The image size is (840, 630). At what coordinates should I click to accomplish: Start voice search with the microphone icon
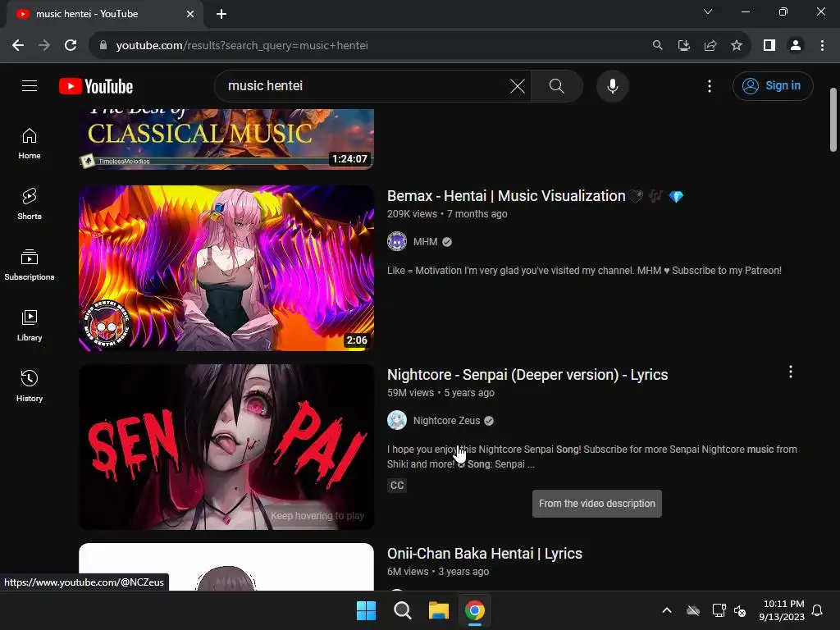click(612, 85)
